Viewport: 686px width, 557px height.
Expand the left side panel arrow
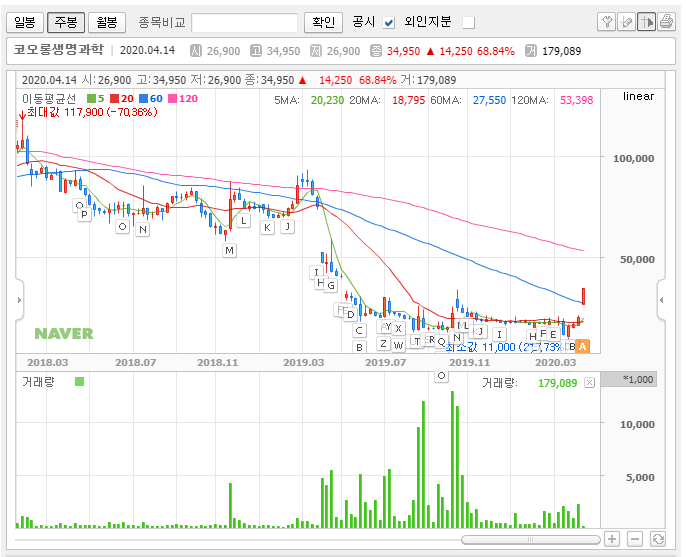[19, 300]
